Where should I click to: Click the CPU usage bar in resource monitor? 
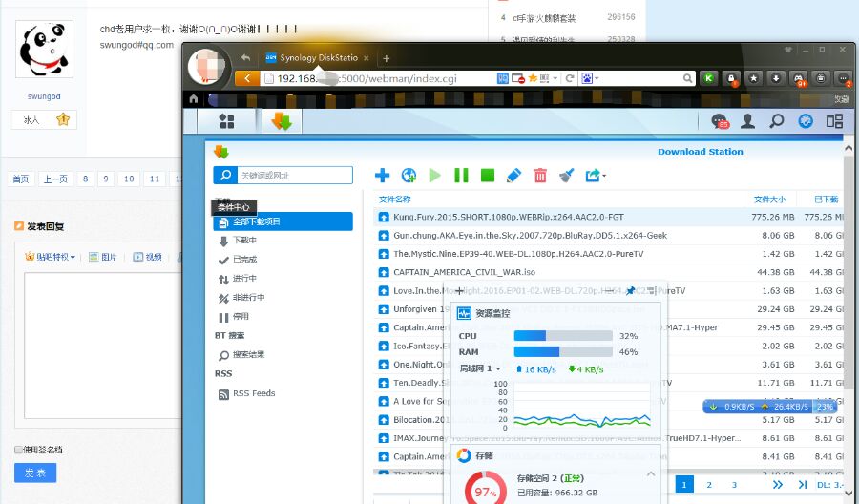click(x=562, y=336)
